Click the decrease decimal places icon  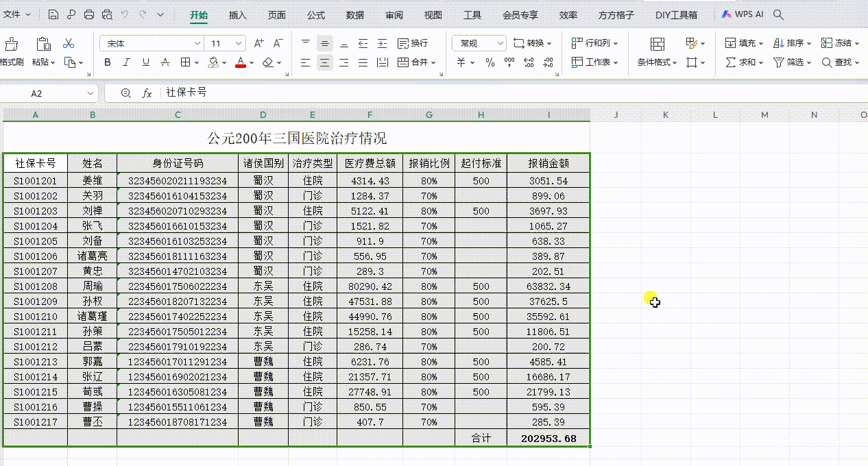tap(548, 62)
